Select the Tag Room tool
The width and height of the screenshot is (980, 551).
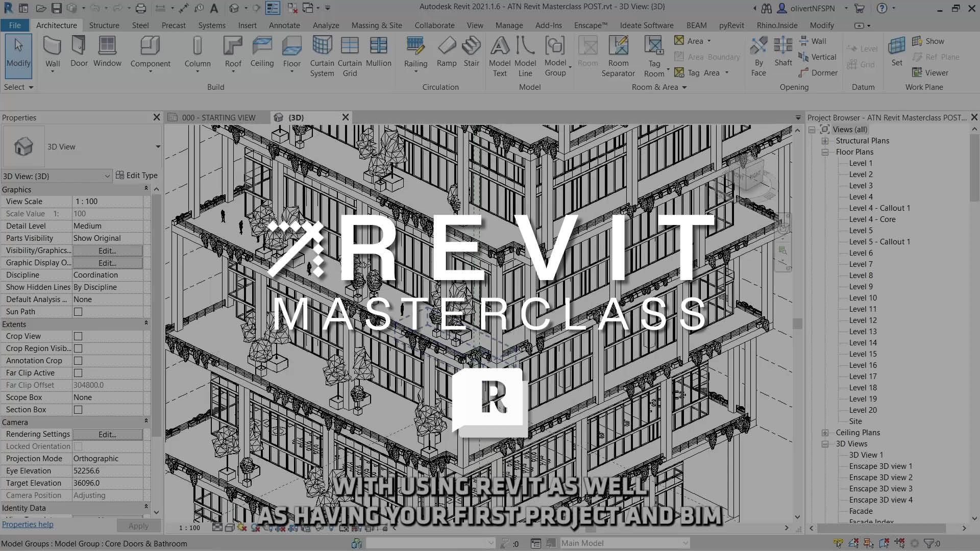click(654, 56)
